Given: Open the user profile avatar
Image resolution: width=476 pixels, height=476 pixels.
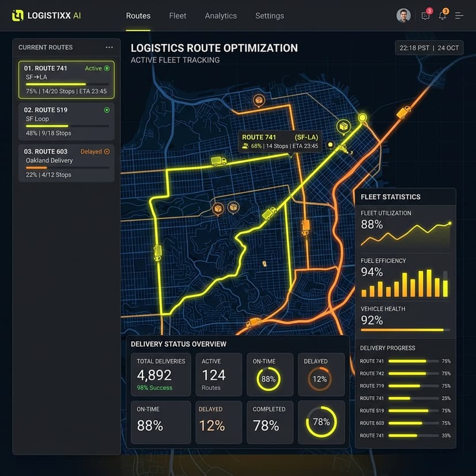Looking at the screenshot, I should point(404,15).
